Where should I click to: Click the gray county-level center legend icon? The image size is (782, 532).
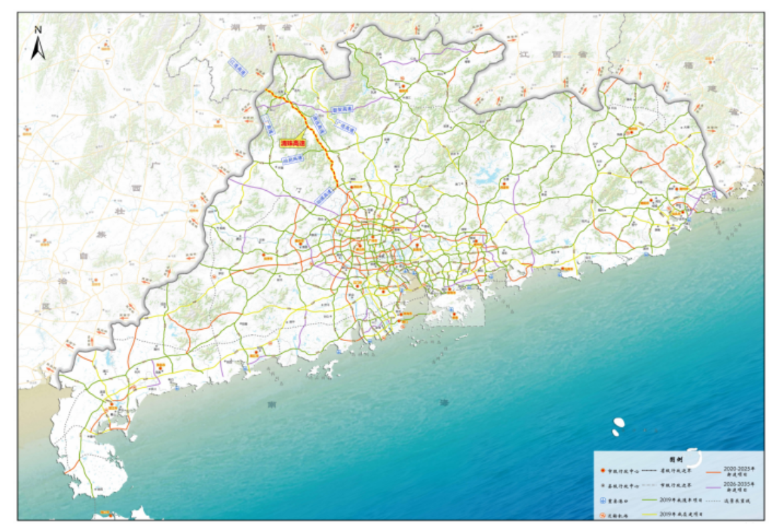(x=601, y=485)
